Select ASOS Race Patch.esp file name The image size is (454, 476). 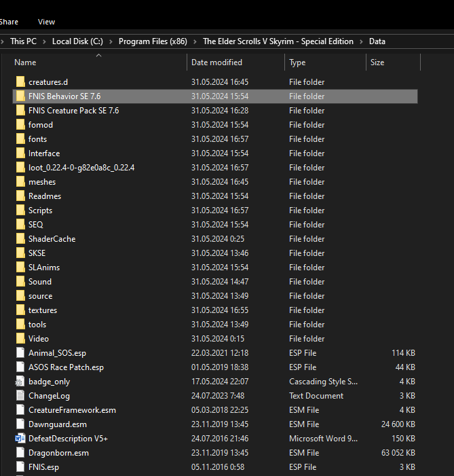pos(66,367)
